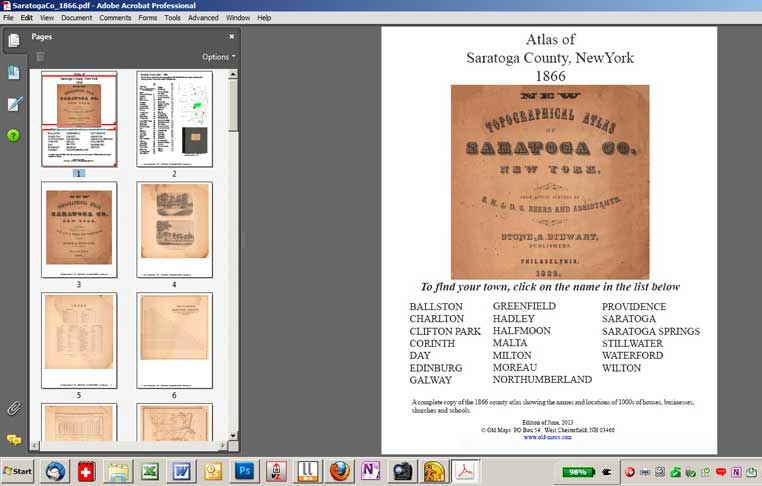762x486 pixels.
Task: Open the Help menu
Action: point(264,17)
